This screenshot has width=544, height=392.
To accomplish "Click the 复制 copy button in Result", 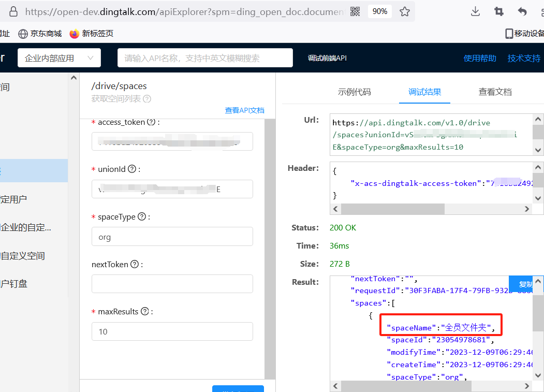I will pos(521,284).
